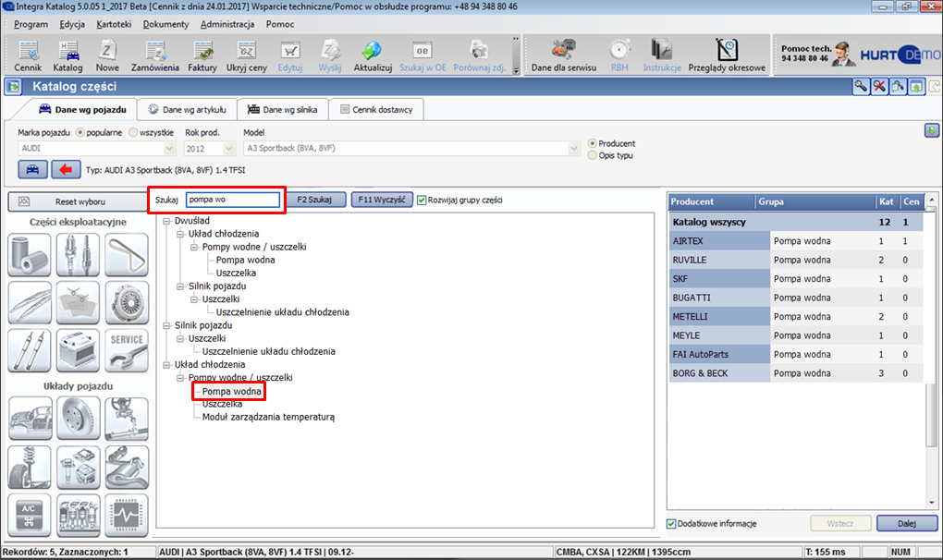
Task: Create a new document with Nowe
Action: (x=107, y=55)
